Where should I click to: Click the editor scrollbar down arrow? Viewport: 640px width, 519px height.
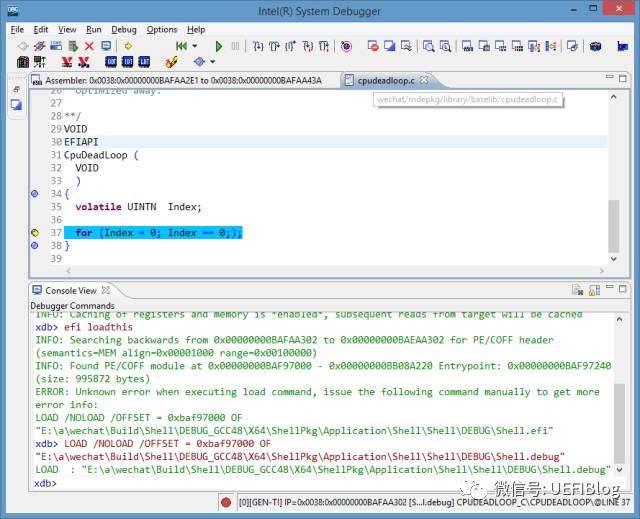tap(613, 259)
